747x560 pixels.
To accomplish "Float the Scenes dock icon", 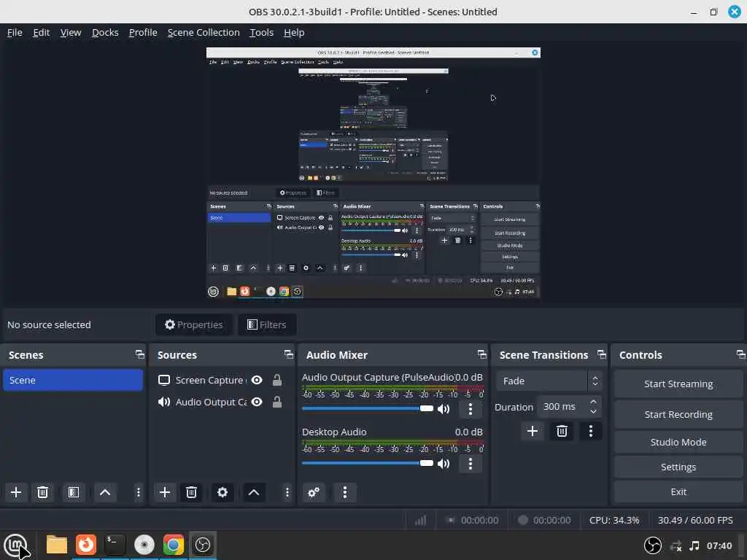I will (139, 354).
